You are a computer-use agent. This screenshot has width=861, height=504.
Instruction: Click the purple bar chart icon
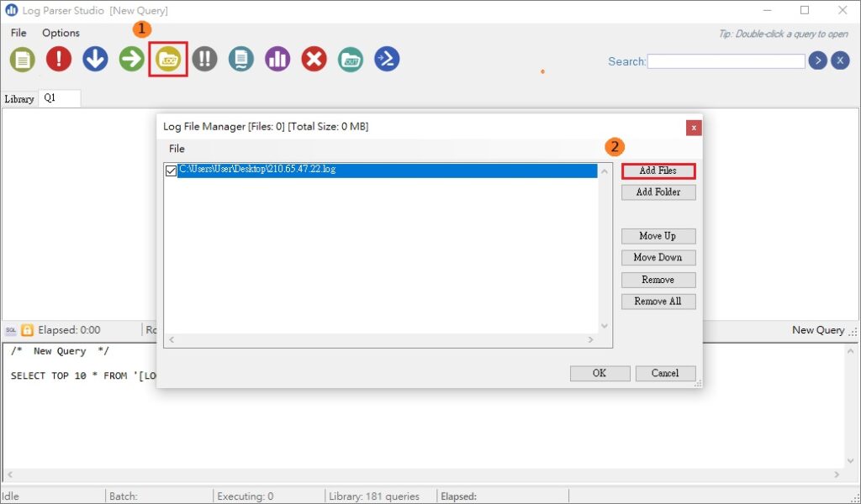click(x=277, y=59)
